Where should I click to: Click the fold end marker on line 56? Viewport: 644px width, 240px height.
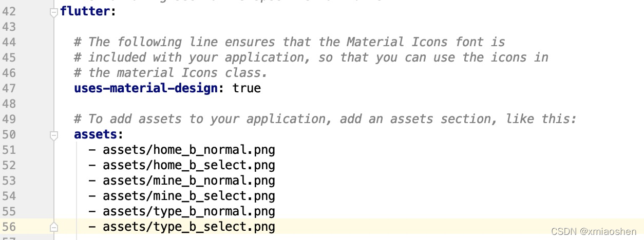[x=54, y=227]
